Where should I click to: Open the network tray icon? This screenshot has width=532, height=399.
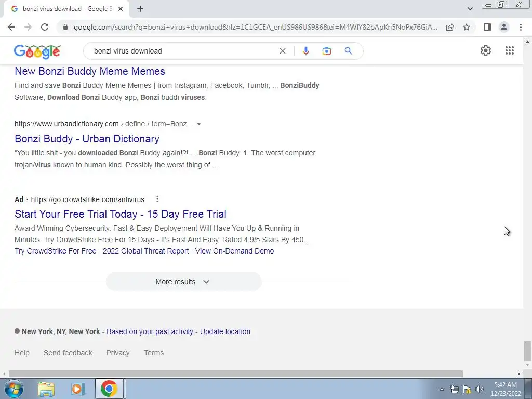(454, 389)
